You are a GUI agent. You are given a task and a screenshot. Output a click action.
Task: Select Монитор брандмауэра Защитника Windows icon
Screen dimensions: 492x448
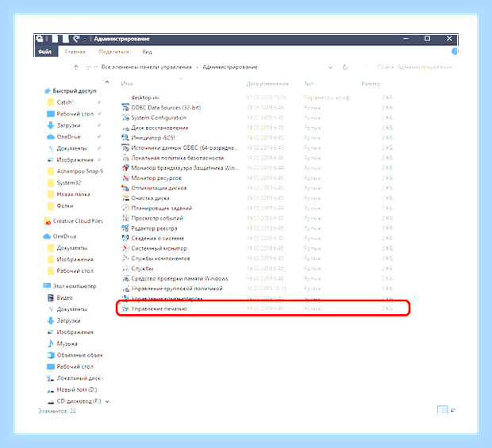pos(125,168)
